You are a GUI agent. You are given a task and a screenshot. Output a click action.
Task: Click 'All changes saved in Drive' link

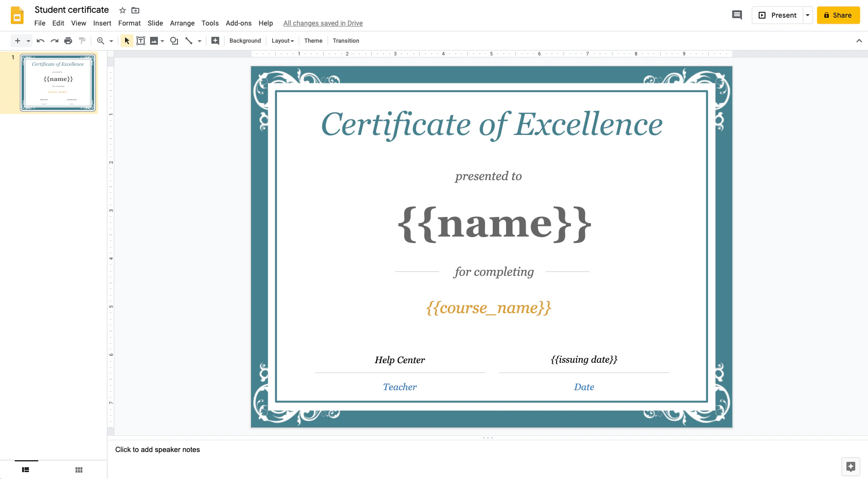pos(323,23)
